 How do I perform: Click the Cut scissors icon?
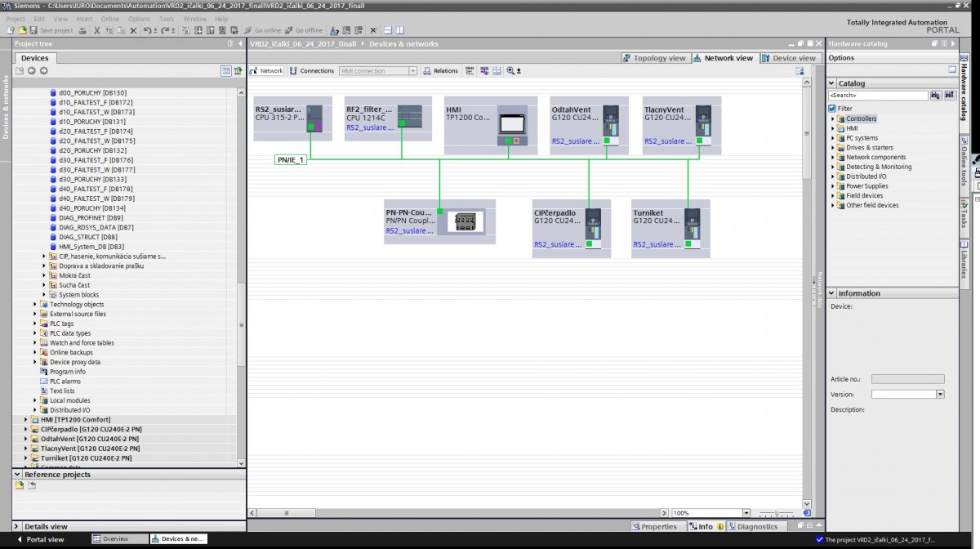coord(96,30)
